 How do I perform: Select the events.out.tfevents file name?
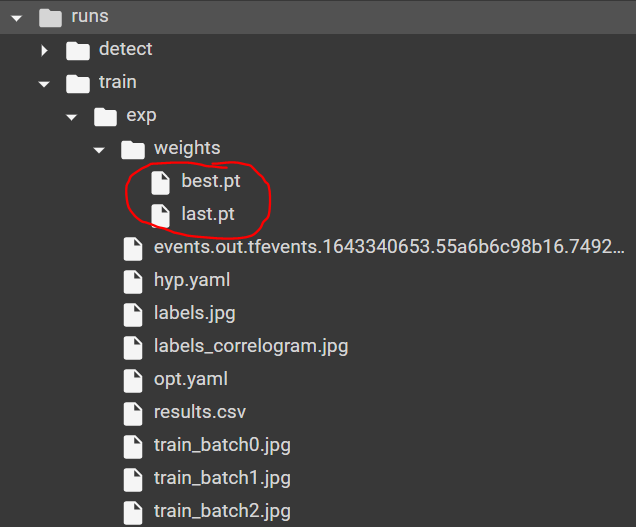(389, 247)
